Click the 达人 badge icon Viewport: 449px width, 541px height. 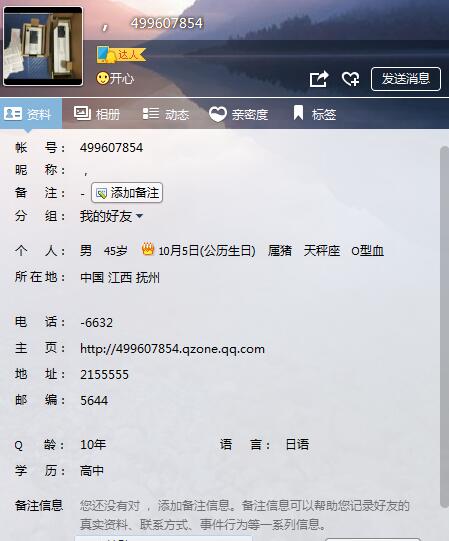(x=121, y=55)
